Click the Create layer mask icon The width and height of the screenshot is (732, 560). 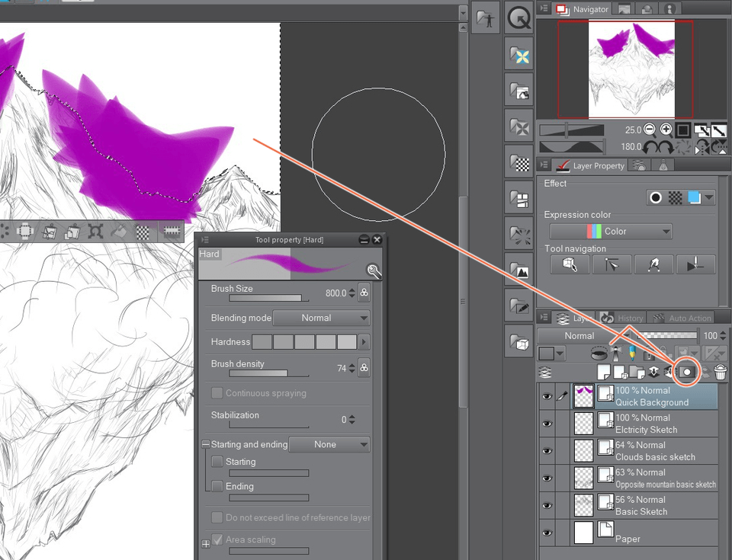(687, 372)
